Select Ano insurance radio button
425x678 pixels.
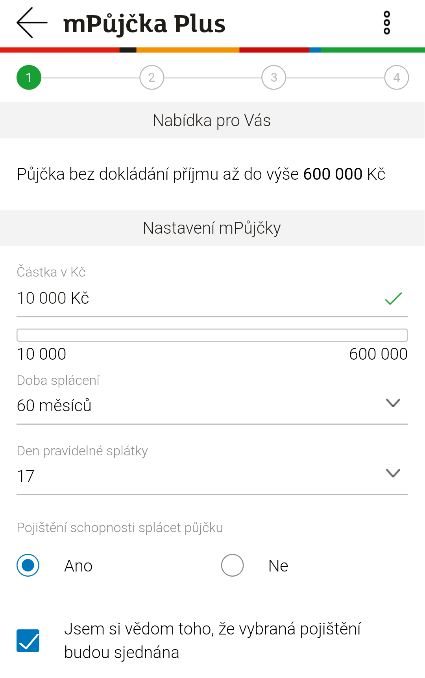pyautogui.click(x=28, y=566)
